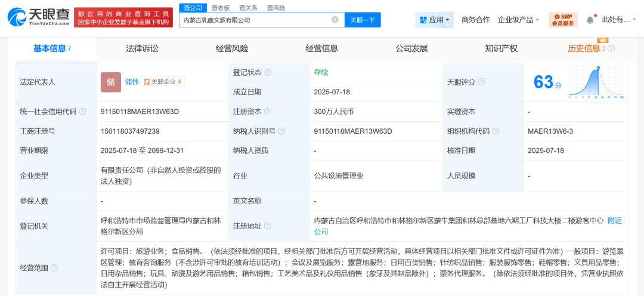Click help icon next to 组织机构代码
Screen dimensions: 644x296
click(496, 131)
